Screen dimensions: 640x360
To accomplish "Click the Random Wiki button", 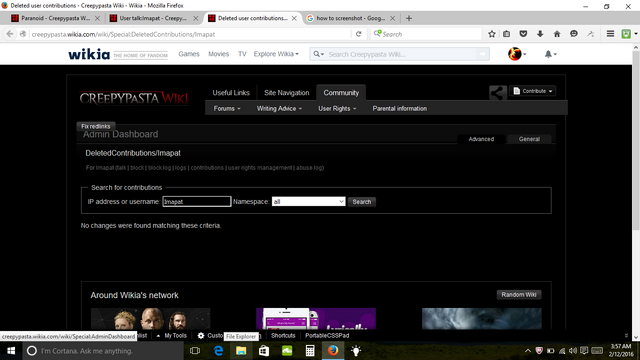I will point(519,295).
